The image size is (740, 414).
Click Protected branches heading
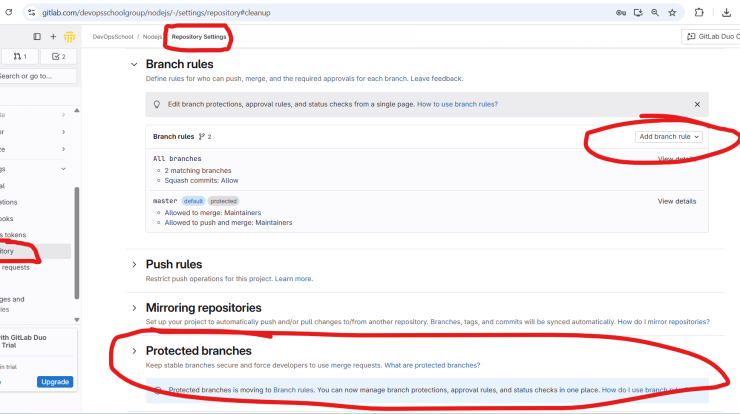pyautogui.click(x=199, y=351)
